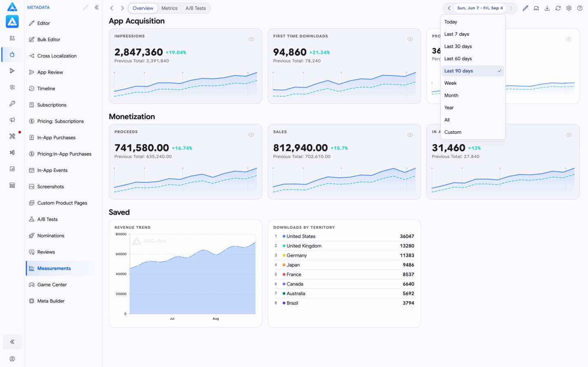Open App Review in the sidebar
This screenshot has width=588, height=367.
click(62, 72)
